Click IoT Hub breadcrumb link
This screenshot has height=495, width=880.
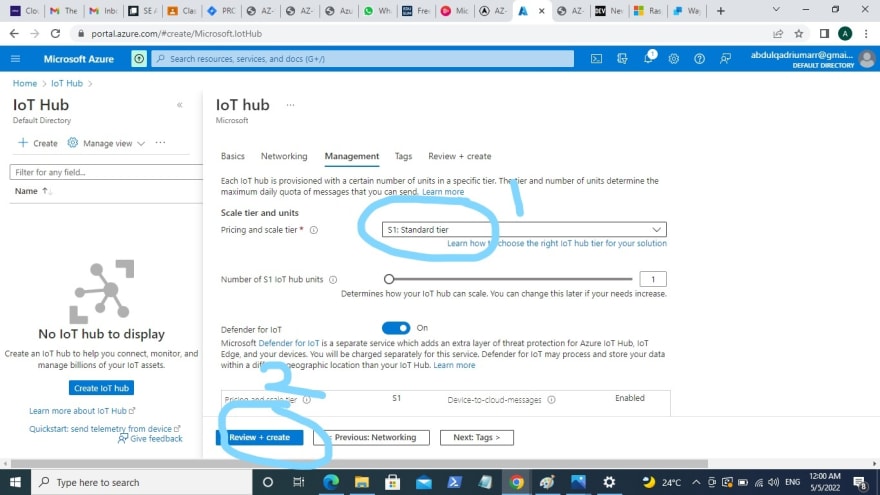[x=67, y=83]
